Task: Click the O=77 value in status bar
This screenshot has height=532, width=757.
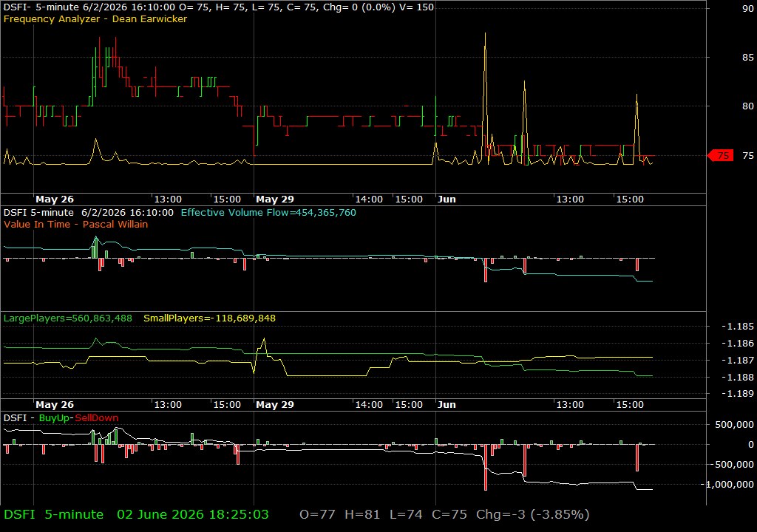Action: click(317, 514)
